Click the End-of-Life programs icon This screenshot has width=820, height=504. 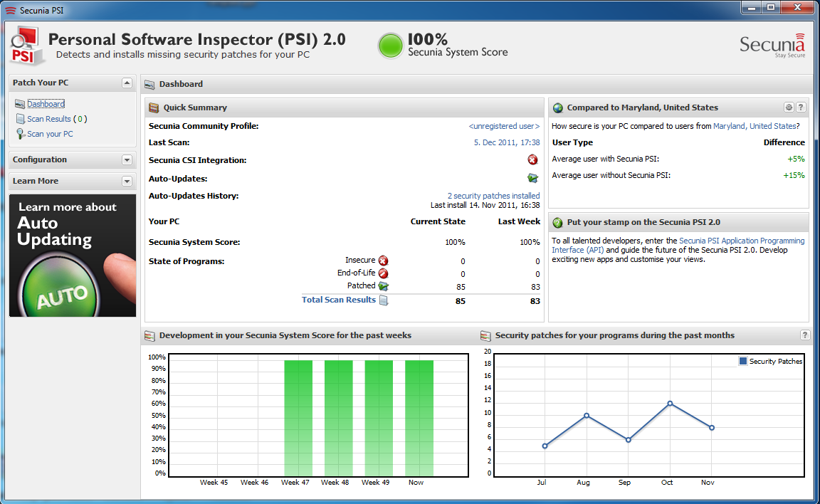[384, 273]
